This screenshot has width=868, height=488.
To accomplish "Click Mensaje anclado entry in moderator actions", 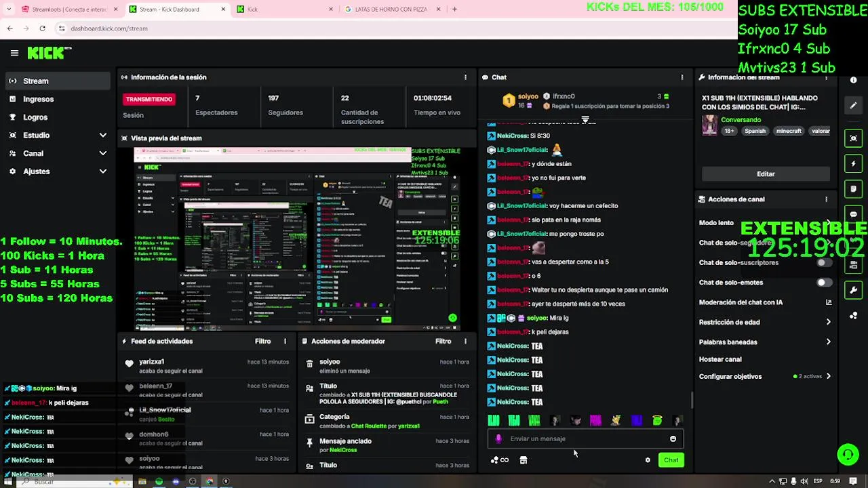I will point(388,445).
